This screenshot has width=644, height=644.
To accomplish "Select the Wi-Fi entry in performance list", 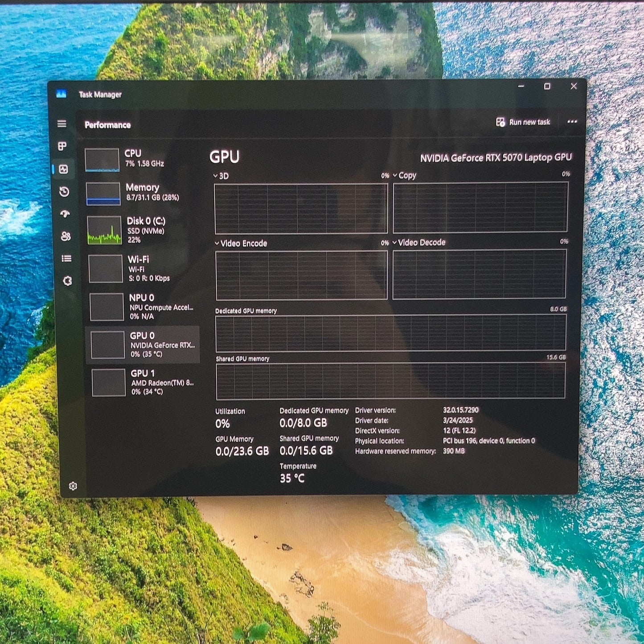I will [143, 268].
